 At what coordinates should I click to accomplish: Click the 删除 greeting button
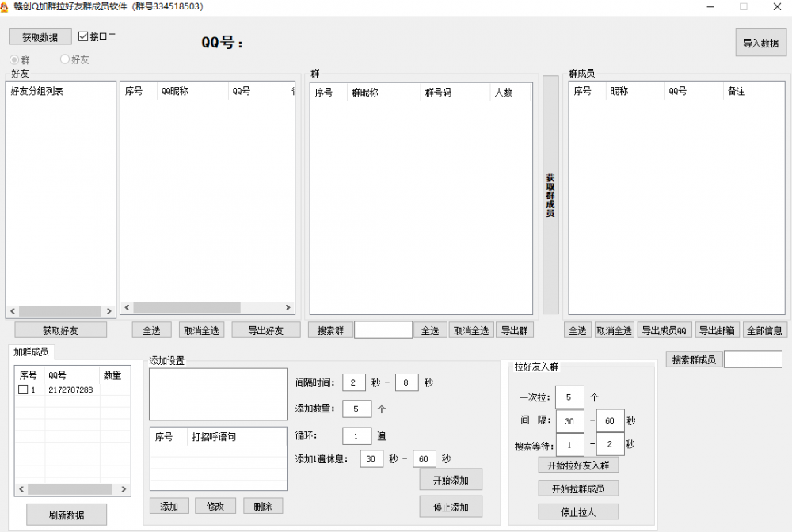click(x=263, y=506)
